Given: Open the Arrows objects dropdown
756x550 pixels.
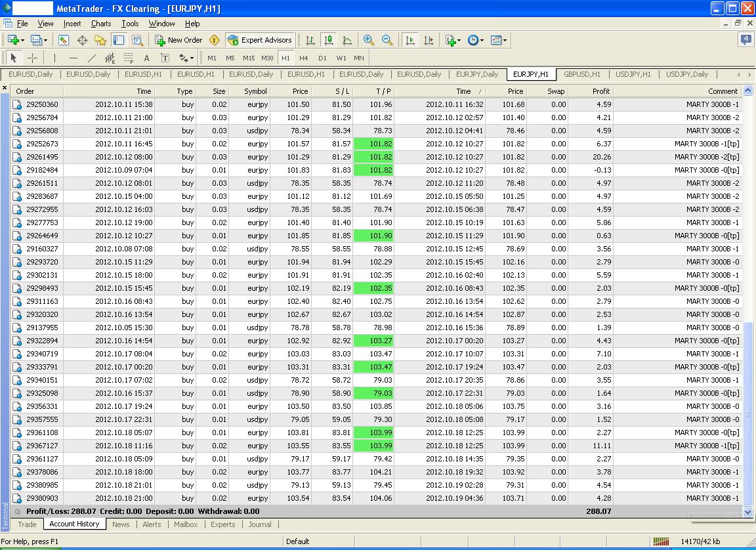Looking at the screenshot, I should (186, 58).
